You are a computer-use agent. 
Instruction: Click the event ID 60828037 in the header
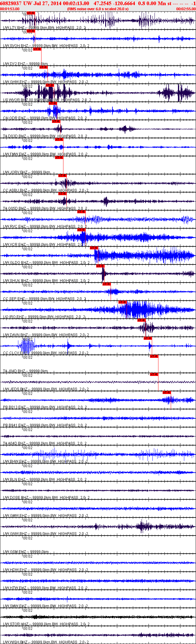click(x=10, y=3)
